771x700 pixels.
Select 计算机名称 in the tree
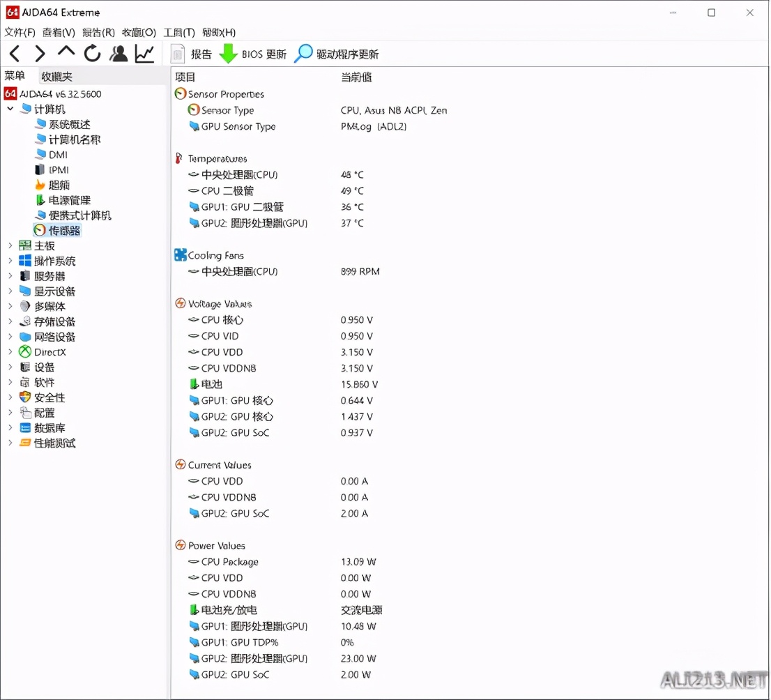68,139
